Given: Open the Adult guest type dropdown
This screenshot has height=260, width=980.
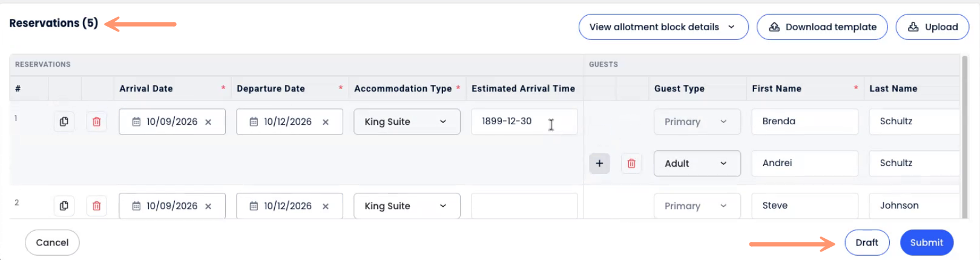Looking at the screenshot, I should (697, 164).
